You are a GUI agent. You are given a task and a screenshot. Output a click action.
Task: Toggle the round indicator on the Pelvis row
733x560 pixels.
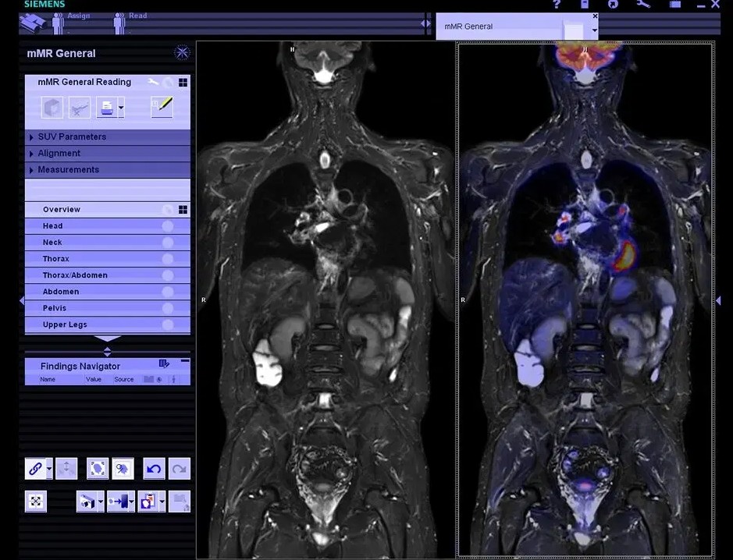click(167, 308)
